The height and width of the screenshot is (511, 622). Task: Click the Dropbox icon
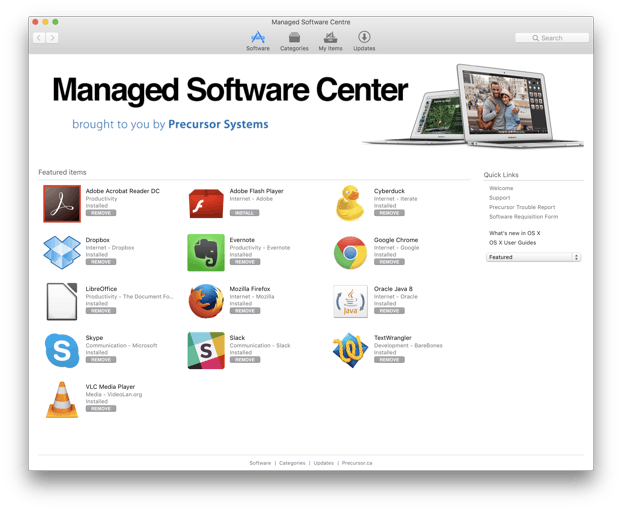click(x=62, y=252)
